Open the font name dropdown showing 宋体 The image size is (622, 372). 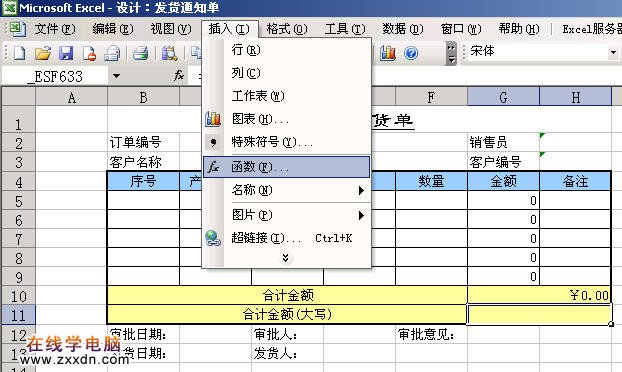(x=613, y=52)
